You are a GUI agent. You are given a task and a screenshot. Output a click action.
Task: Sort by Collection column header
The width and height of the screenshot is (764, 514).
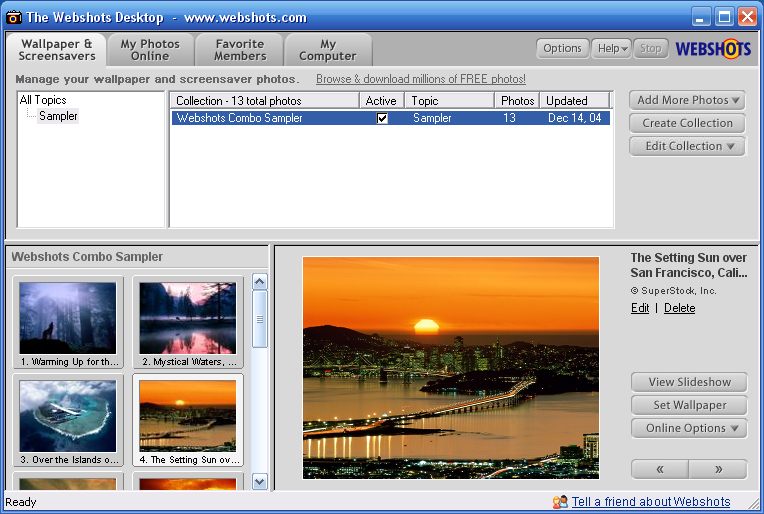265,101
